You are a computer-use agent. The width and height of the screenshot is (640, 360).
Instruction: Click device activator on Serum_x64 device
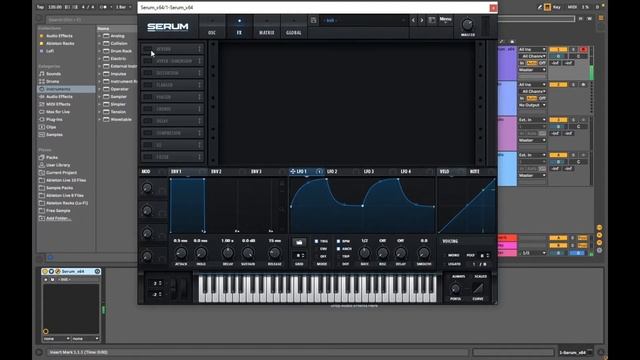tap(45, 271)
